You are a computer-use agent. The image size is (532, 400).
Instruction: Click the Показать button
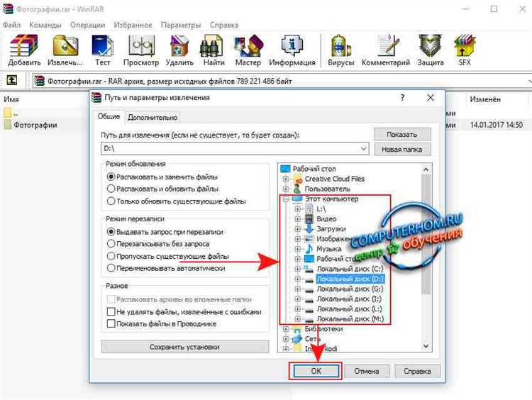click(x=402, y=134)
